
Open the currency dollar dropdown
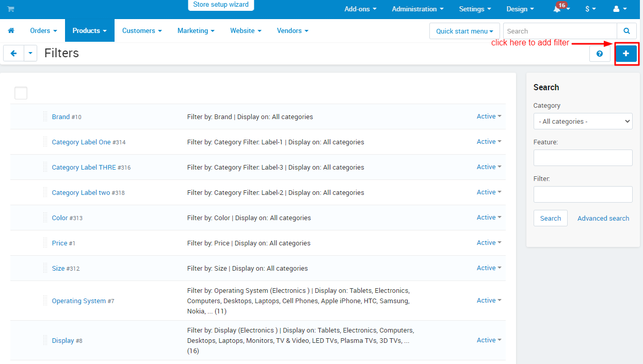[590, 9]
